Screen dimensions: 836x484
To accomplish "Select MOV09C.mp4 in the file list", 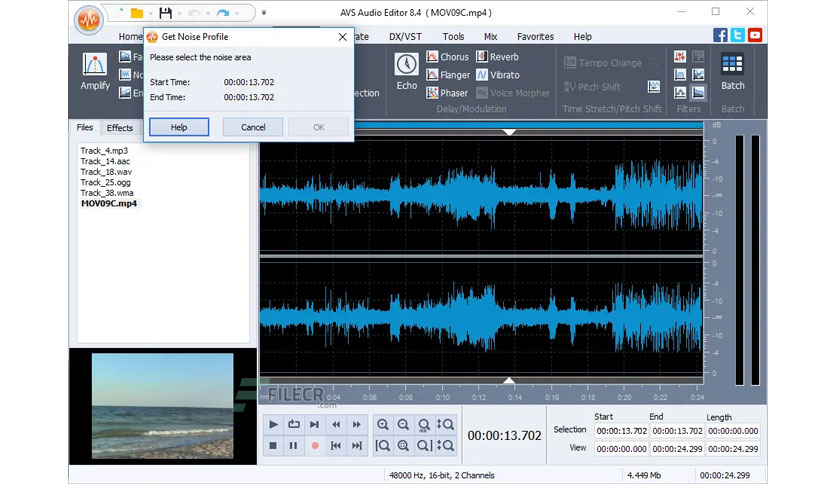I will [x=109, y=203].
